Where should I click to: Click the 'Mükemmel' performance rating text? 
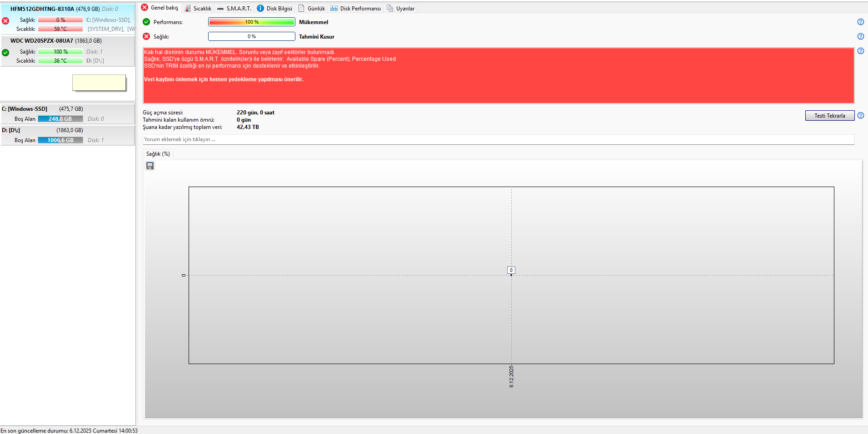click(314, 22)
